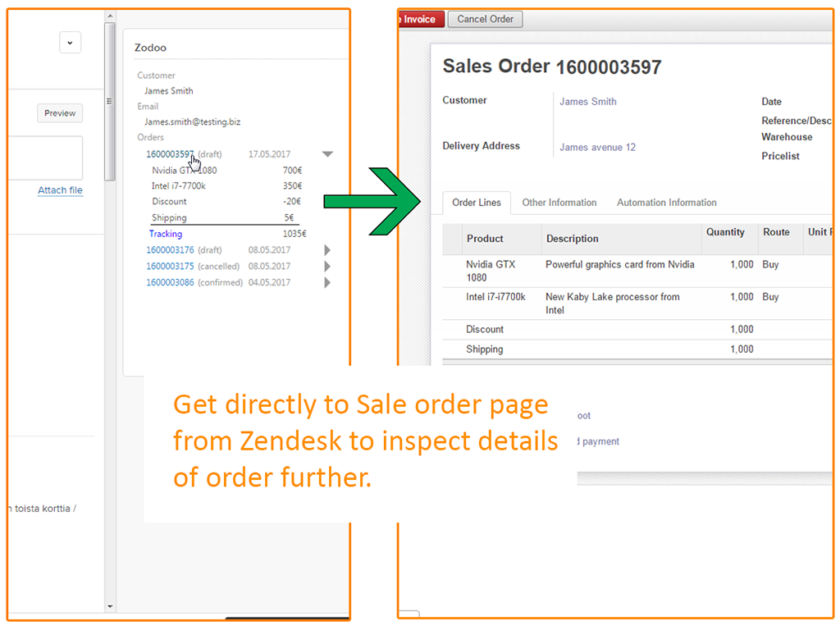Expand order 1600003175 cancelled arrow
Image resolution: width=840 pixels, height=630 pixels.
click(328, 267)
